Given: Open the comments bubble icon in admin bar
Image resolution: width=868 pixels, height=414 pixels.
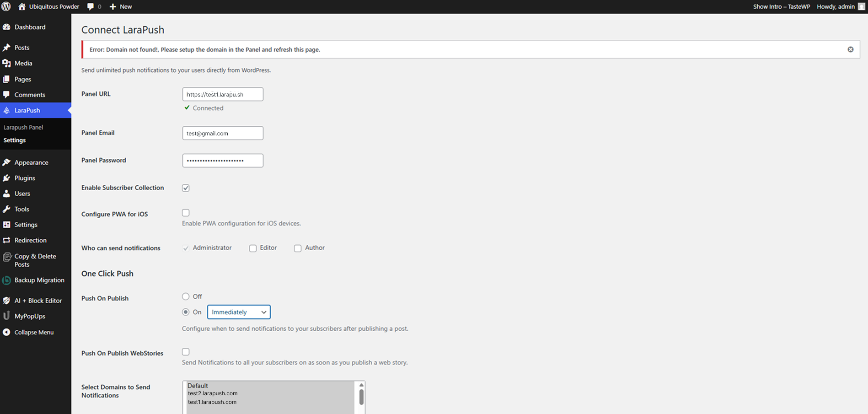Looking at the screenshot, I should coord(91,6).
